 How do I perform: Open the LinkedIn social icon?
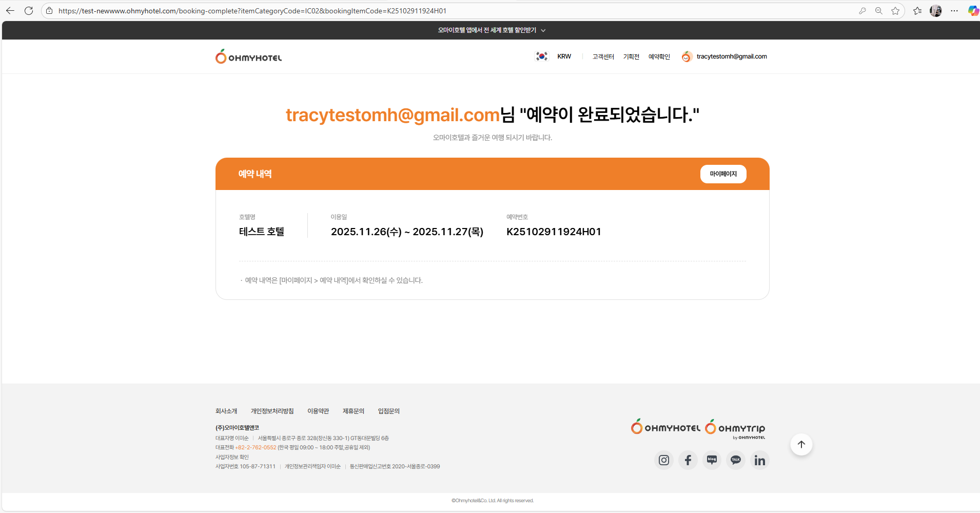760,460
